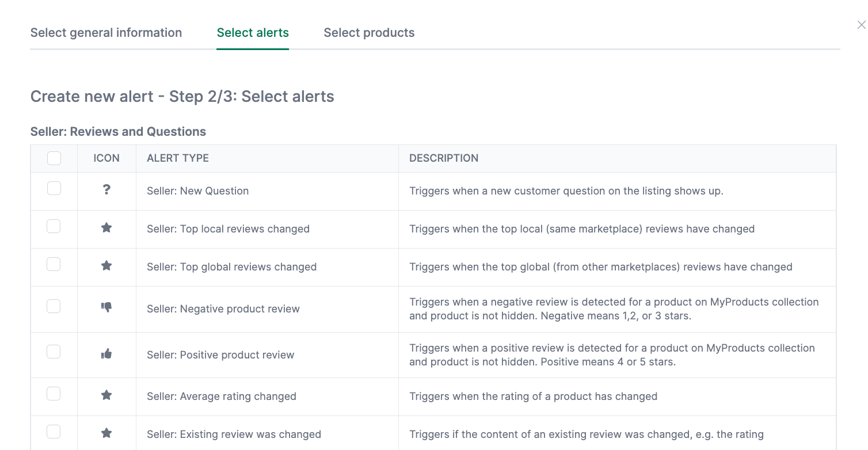Screen dimensions: 868x450
Task: Click star icon beside Top local reviews changed
Action: tap(106, 228)
